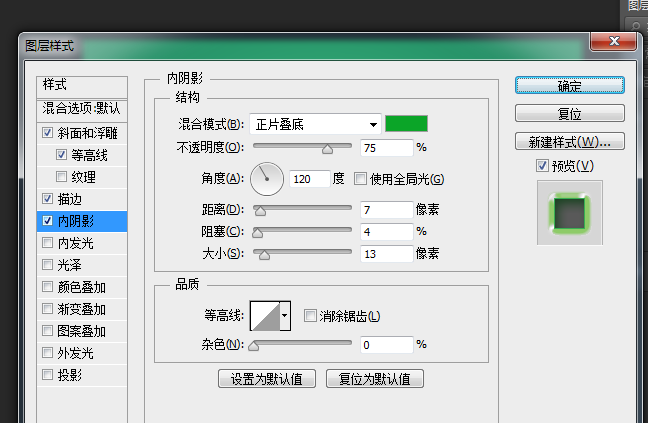This screenshot has width=648, height=423.
Task: Toggle the 斜面和浮雕 checkbox
Action: (48, 133)
